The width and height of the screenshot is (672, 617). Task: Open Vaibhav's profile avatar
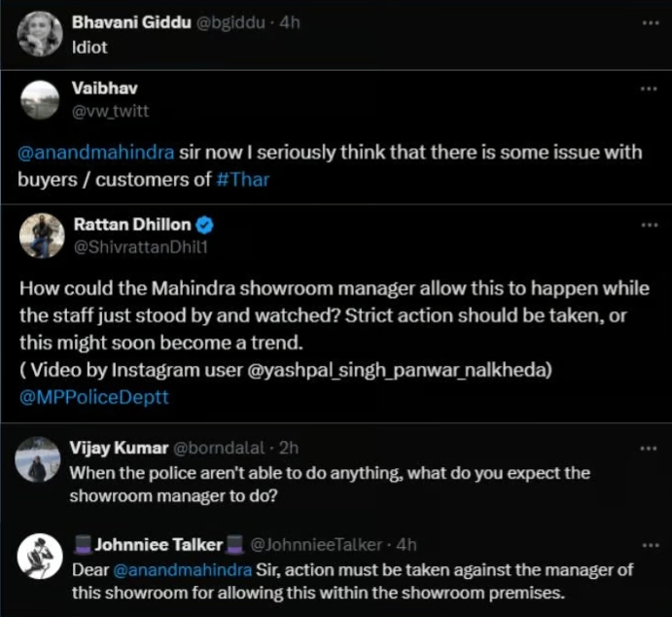[x=41, y=100]
